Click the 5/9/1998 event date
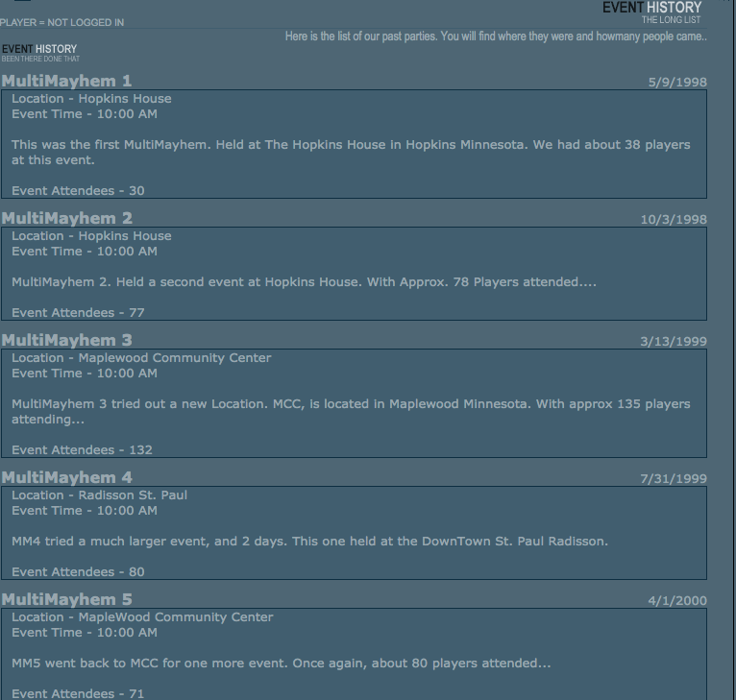Image resolution: width=736 pixels, height=700 pixels. tap(677, 83)
